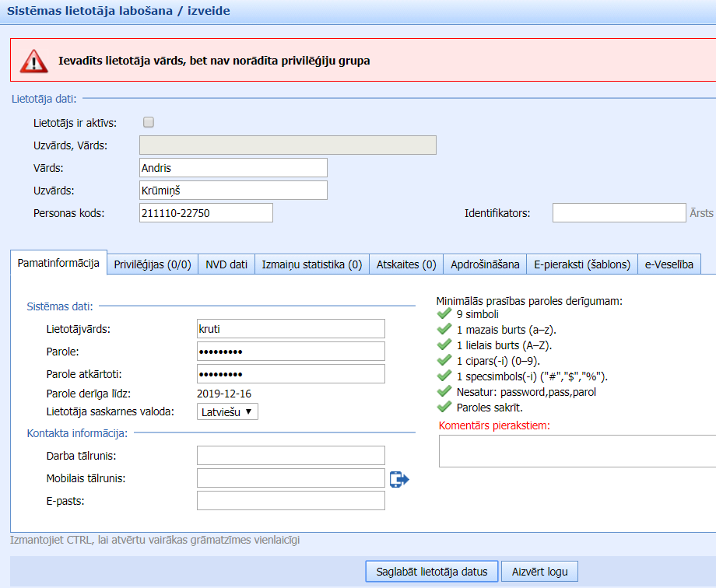Enable the Lietotājs ir aktīvs checkbox
The height and width of the screenshot is (588, 716).
(x=149, y=122)
